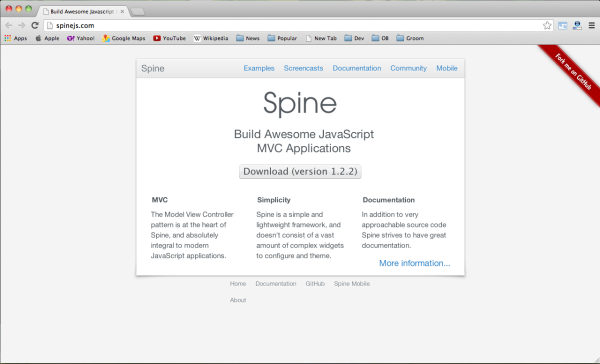Open the Google Maps bookmark
This screenshot has width=600, height=364.
coord(124,38)
